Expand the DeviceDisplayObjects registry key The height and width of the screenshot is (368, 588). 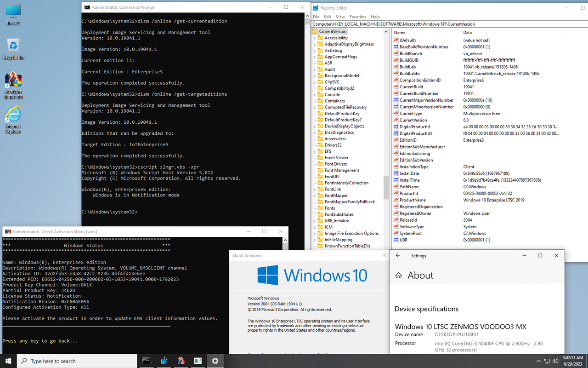315,126
